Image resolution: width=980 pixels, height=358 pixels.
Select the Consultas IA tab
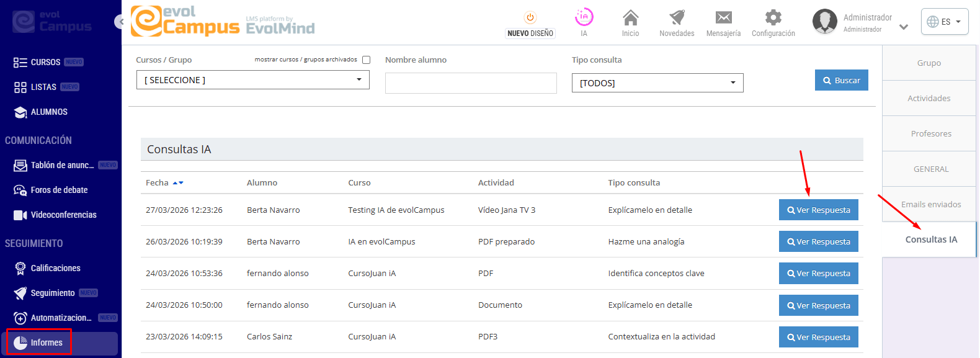[x=929, y=239]
